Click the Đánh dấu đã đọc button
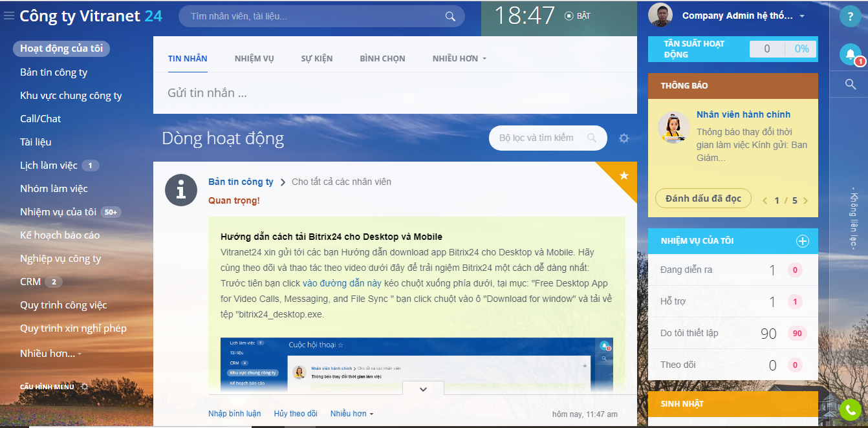This screenshot has height=428, width=868. point(703,198)
